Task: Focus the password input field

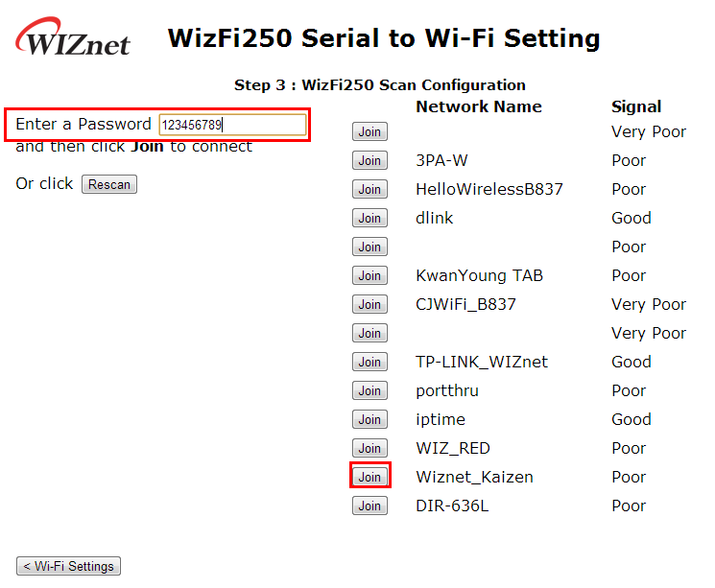Action: click(232, 125)
